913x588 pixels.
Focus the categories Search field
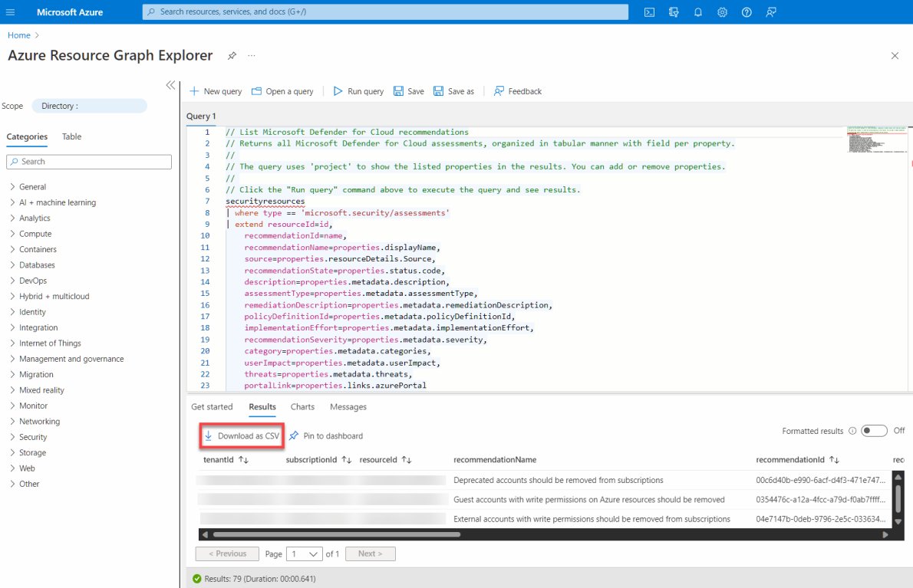tap(89, 162)
